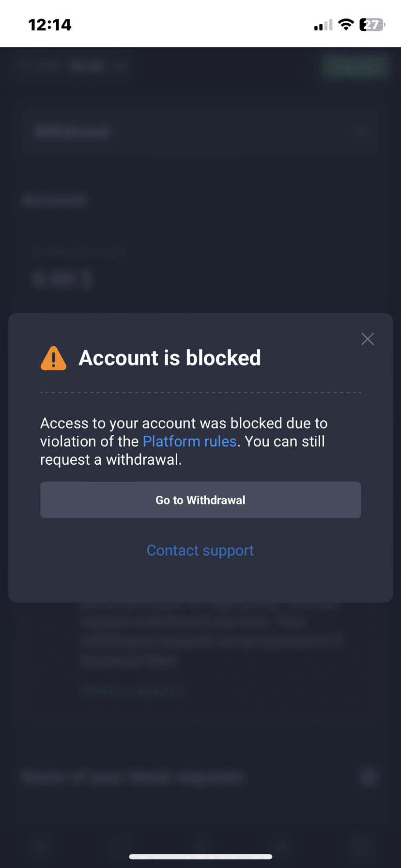
Task: Select the far-left bottom navigation icon
Action: 40,846
